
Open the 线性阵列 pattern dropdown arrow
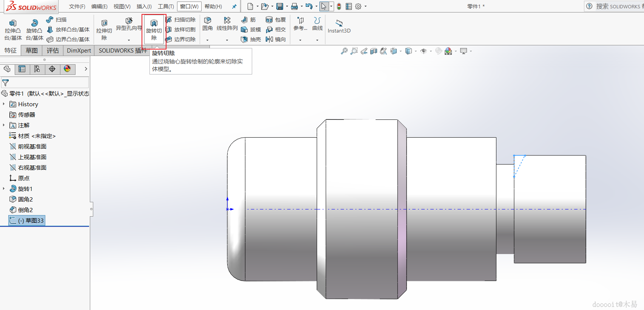(x=227, y=40)
